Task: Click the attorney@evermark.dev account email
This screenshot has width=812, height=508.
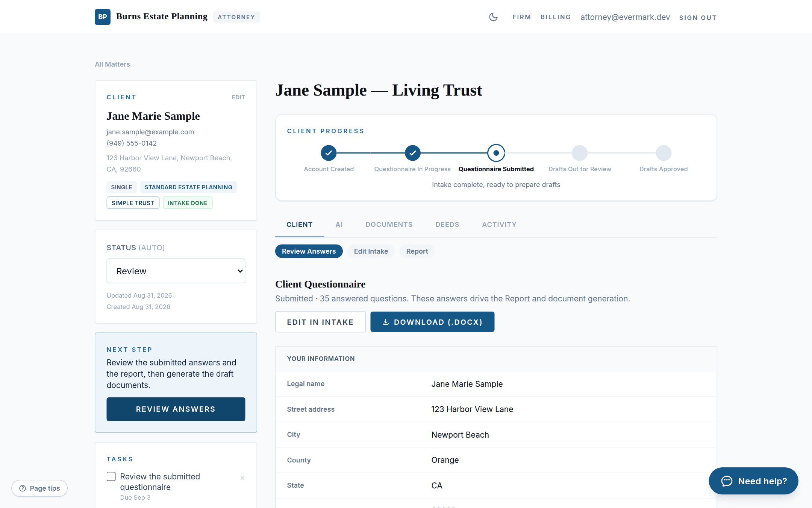Action: pos(625,17)
